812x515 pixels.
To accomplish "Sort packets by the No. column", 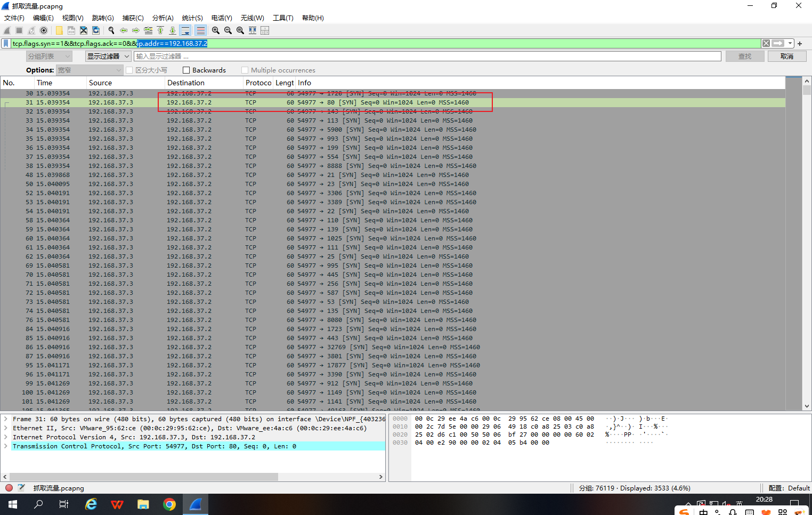I will 17,83.
